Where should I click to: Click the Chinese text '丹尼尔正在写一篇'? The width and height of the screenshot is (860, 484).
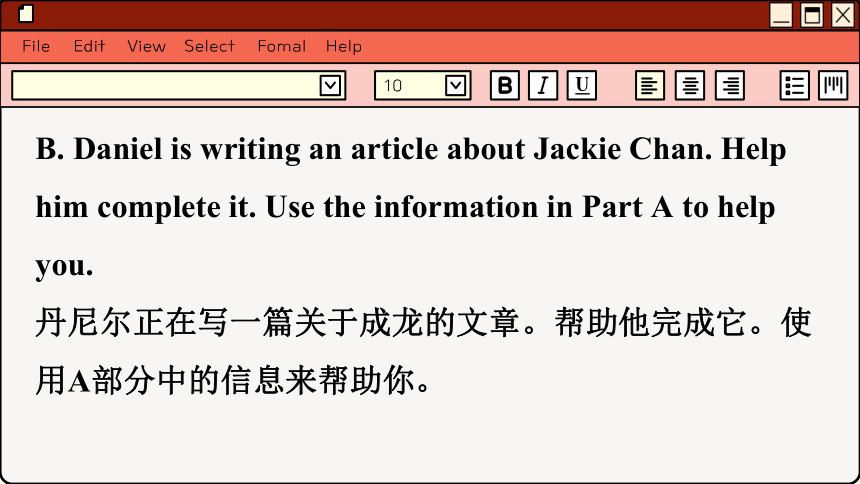coord(164,322)
